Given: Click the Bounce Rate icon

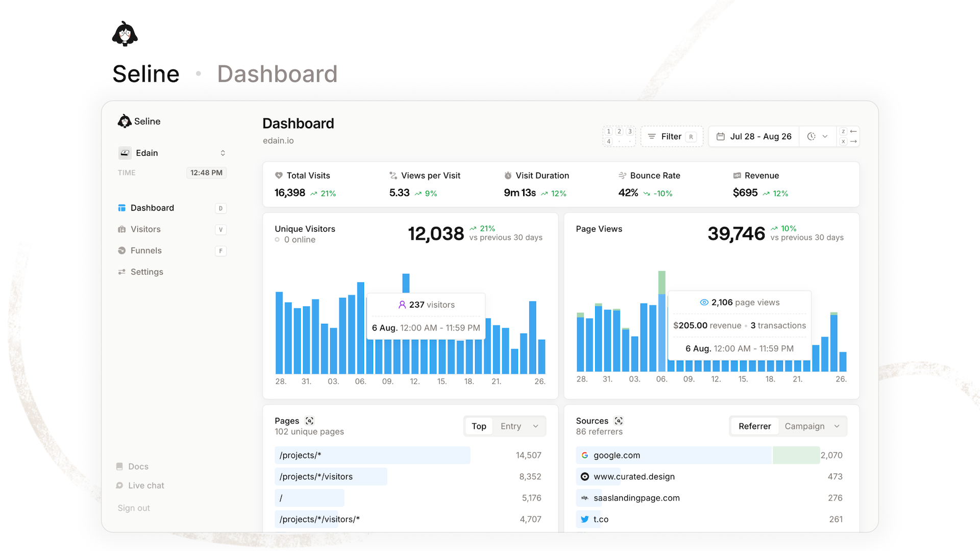Looking at the screenshot, I should click(x=622, y=176).
